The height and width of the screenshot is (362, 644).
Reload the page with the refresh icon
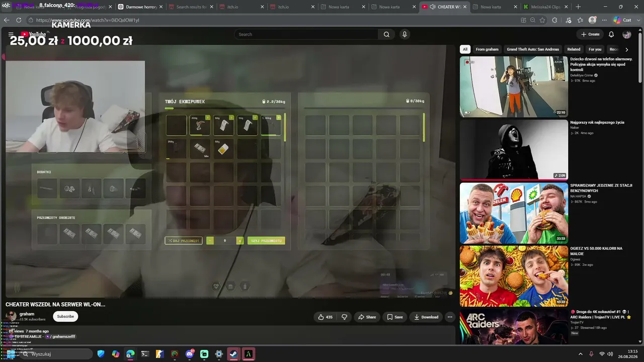click(x=19, y=20)
